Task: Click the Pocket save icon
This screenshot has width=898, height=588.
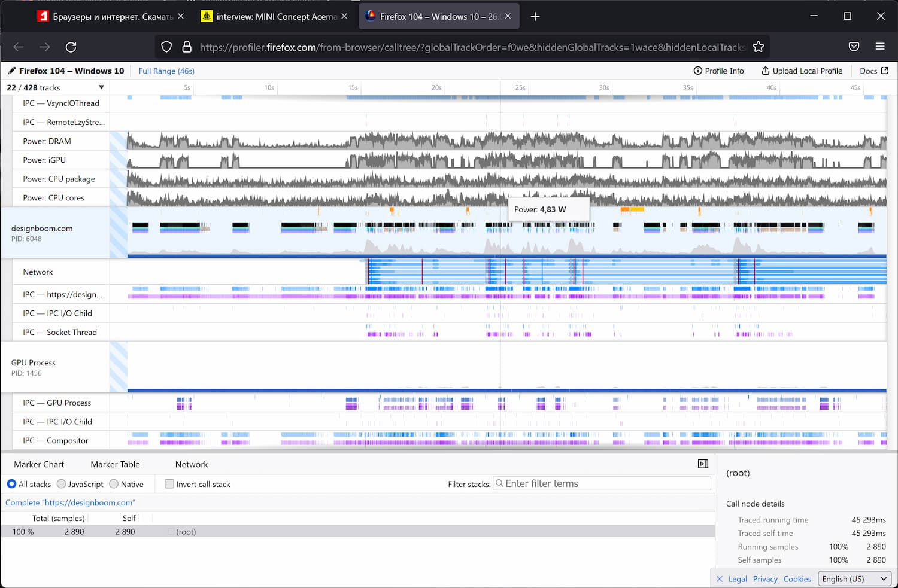Action: (x=854, y=47)
